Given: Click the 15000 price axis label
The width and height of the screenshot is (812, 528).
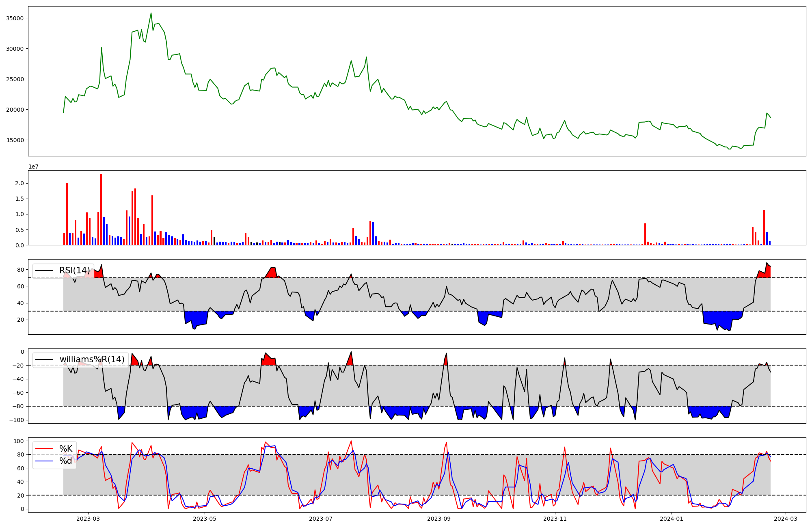Looking at the screenshot, I should tap(15, 140).
